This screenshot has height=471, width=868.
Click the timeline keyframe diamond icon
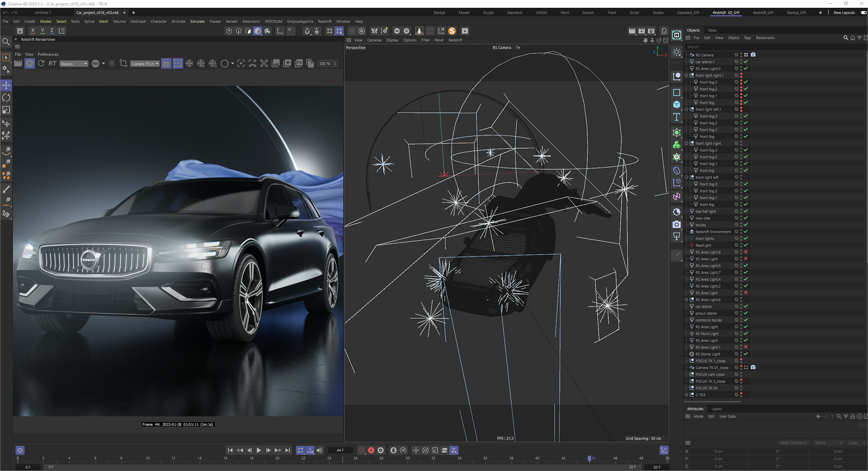[x=20, y=450]
